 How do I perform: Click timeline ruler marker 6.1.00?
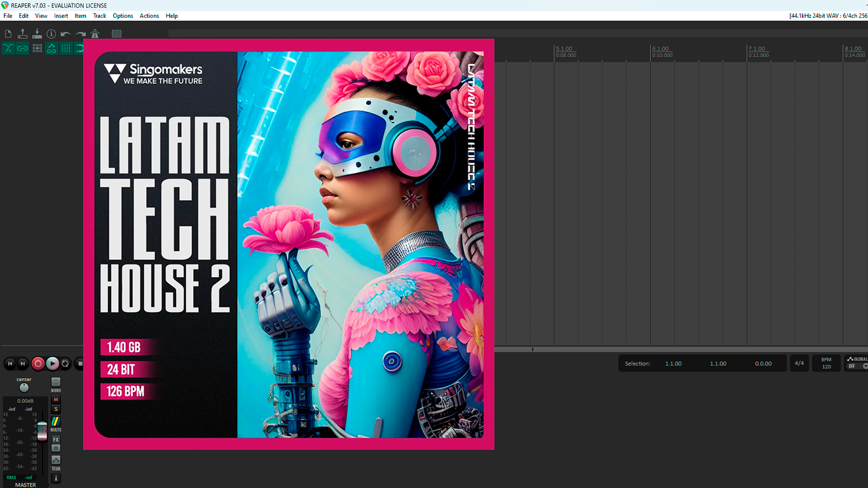[660, 48]
